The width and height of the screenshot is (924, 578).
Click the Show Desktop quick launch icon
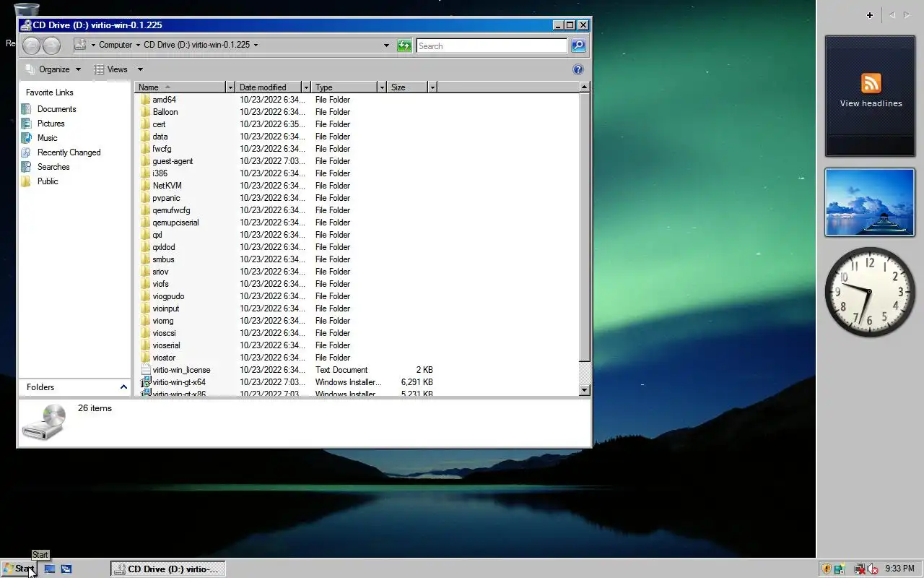[50, 569]
